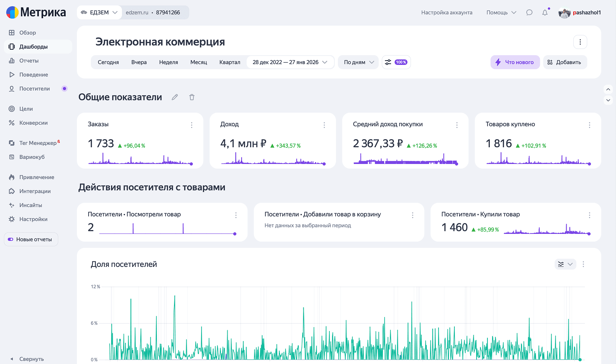The width and height of the screenshot is (616, 364).
Task: Open the Доля посетителей widget menu
Action: point(583,264)
